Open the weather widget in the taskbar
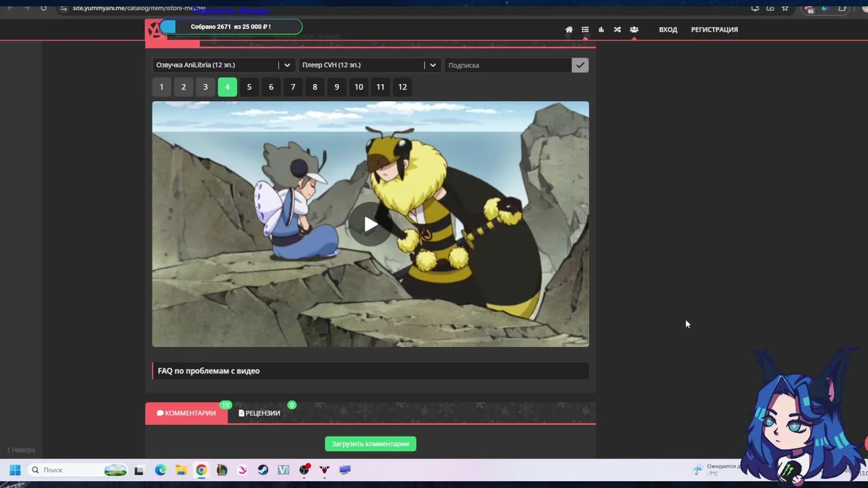Image resolution: width=868 pixels, height=488 pixels. [x=715, y=470]
